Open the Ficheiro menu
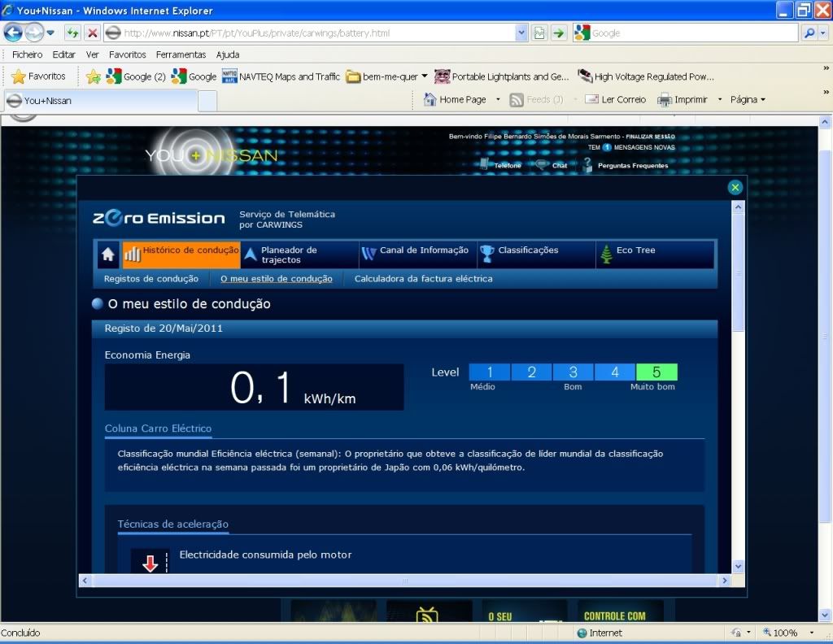The image size is (833, 644). tap(27, 54)
